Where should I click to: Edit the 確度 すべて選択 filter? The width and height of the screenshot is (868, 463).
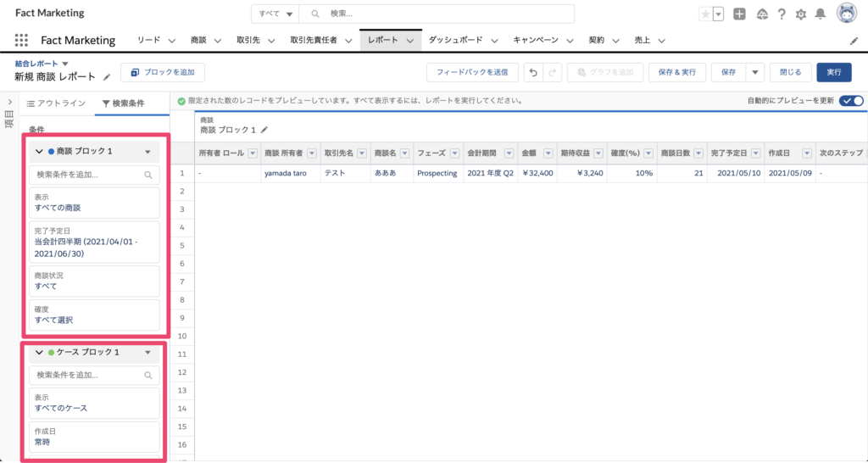[x=94, y=315]
